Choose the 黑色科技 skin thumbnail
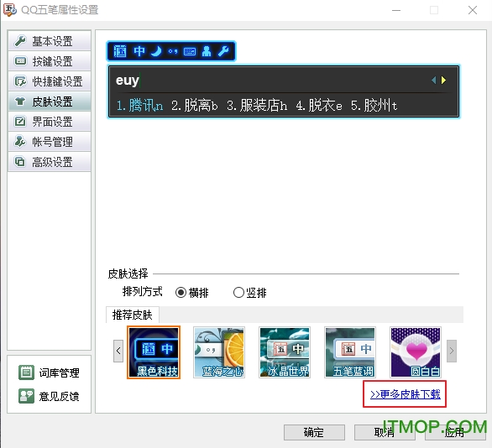The height and width of the screenshot is (448, 492). (154, 352)
